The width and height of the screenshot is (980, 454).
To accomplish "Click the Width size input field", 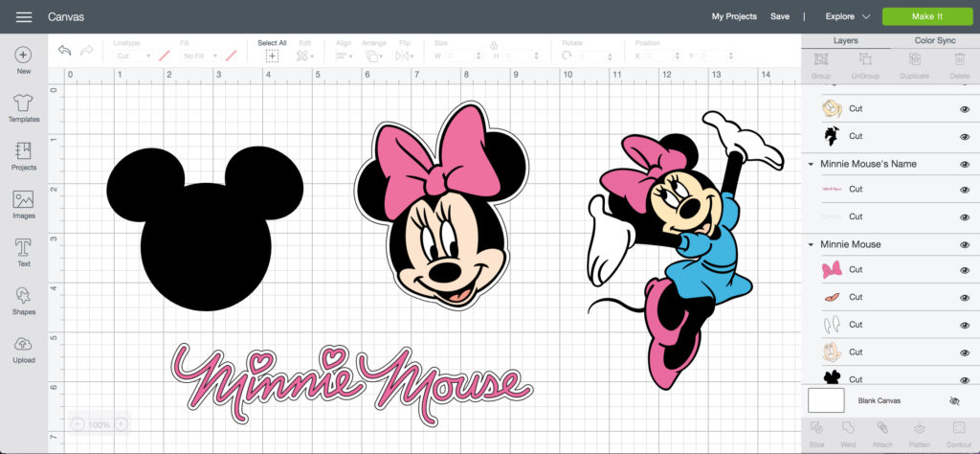I will pos(463,56).
